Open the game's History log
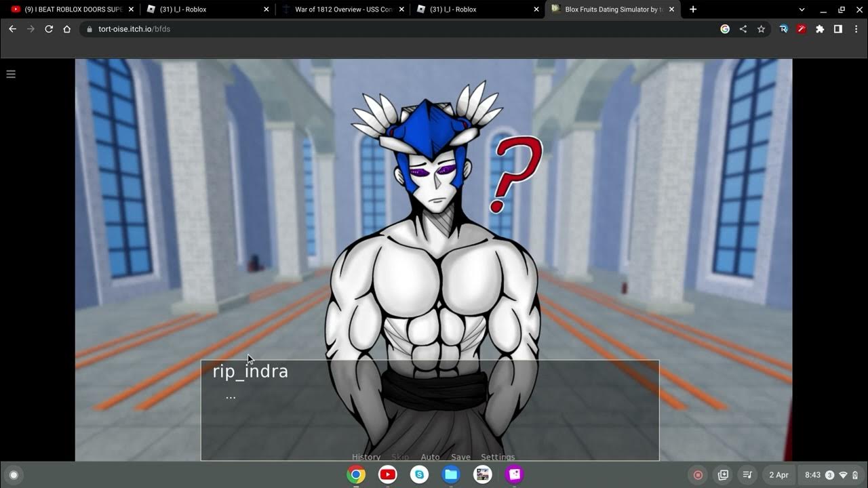The image size is (868, 488). pos(366,457)
